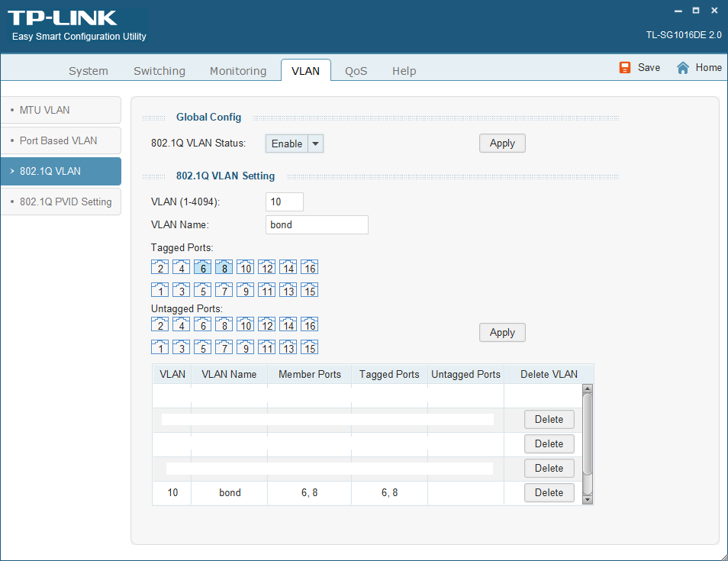Click the Untagged Ports column header
The image size is (728, 561).
[x=465, y=374]
